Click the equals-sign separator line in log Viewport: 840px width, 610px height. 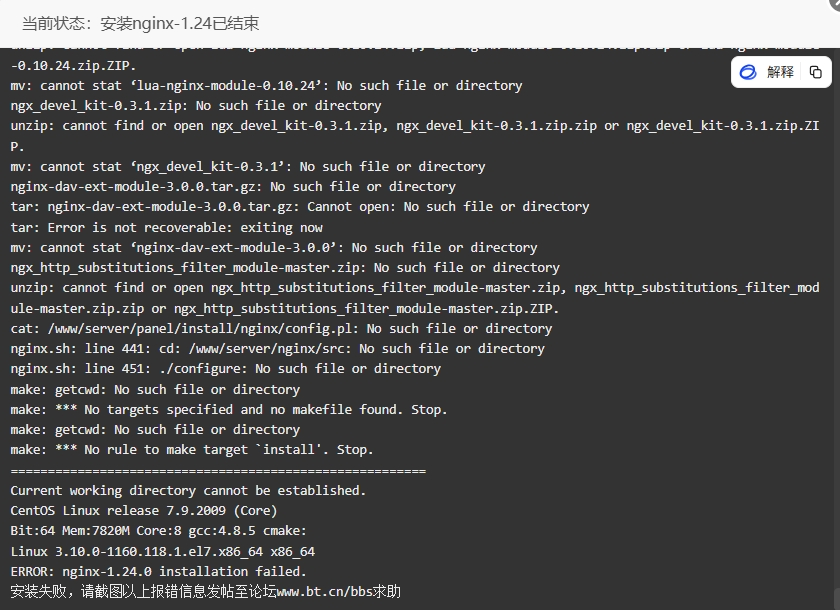(218, 471)
